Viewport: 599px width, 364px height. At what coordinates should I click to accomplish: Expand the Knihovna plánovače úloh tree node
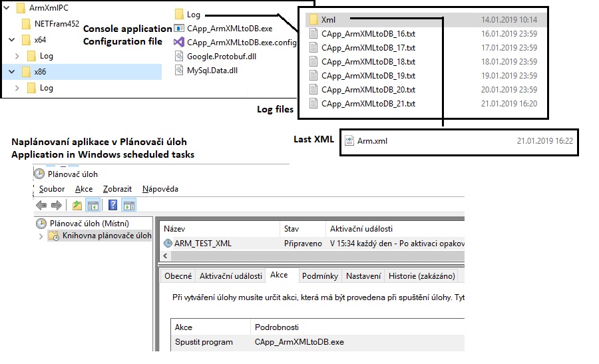coord(41,236)
